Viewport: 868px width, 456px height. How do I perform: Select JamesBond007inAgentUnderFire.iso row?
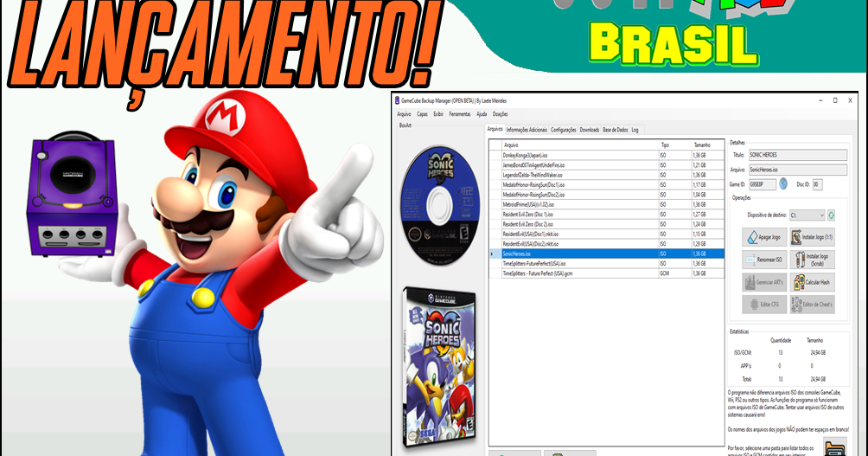606,165
